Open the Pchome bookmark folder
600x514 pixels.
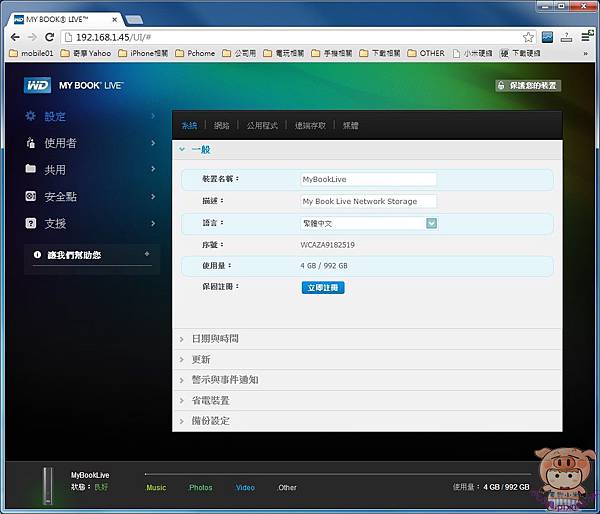coord(195,53)
